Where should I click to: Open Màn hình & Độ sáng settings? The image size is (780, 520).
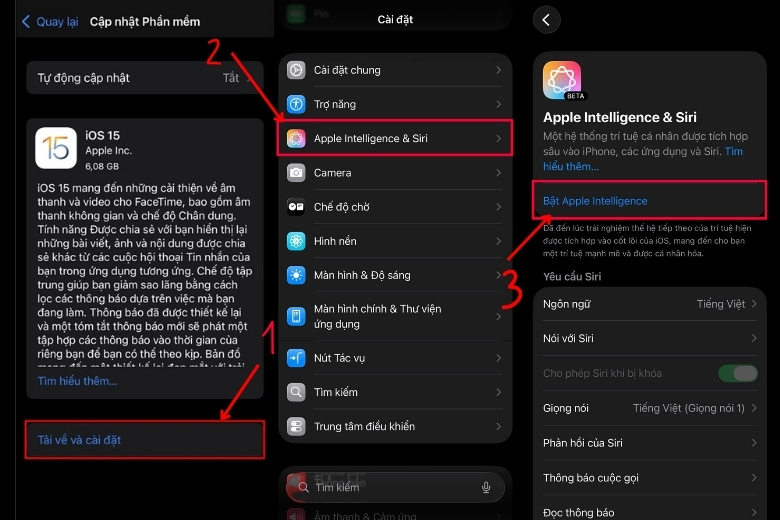[395, 275]
